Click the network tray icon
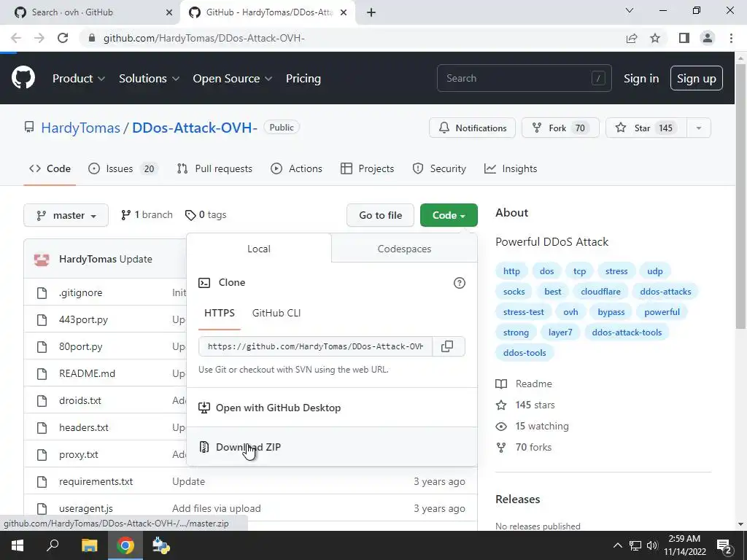747x560 pixels. [x=635, y=545]
